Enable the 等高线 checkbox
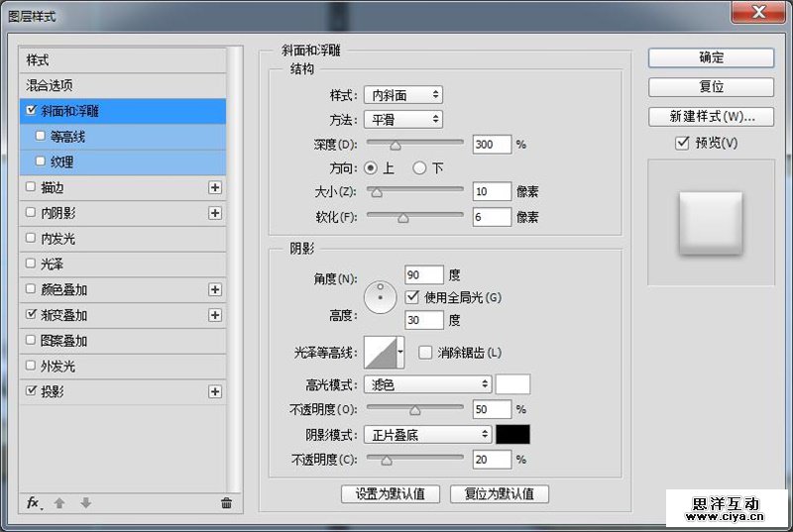 point(41,136)
